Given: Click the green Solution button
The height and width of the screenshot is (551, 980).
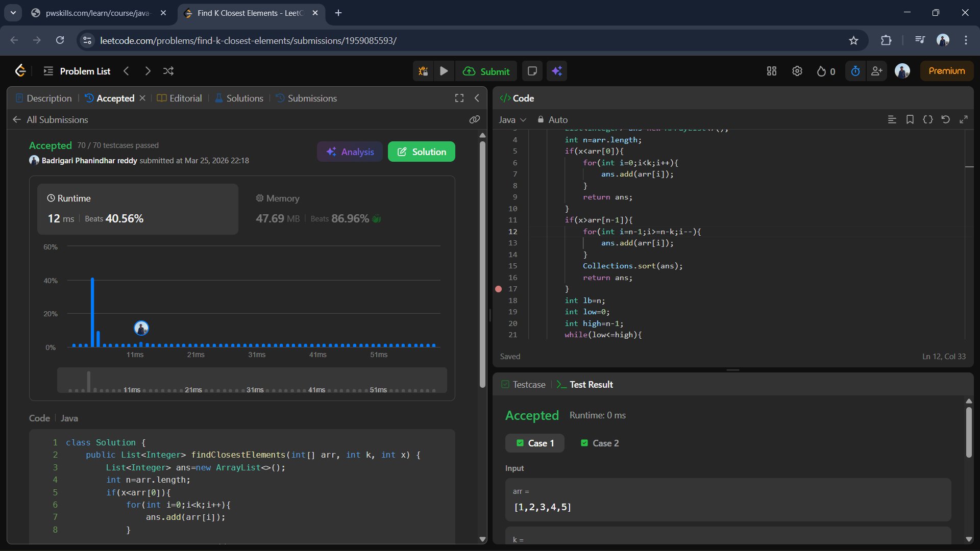Looking at the screenshot, I should (x=421, y=152).
